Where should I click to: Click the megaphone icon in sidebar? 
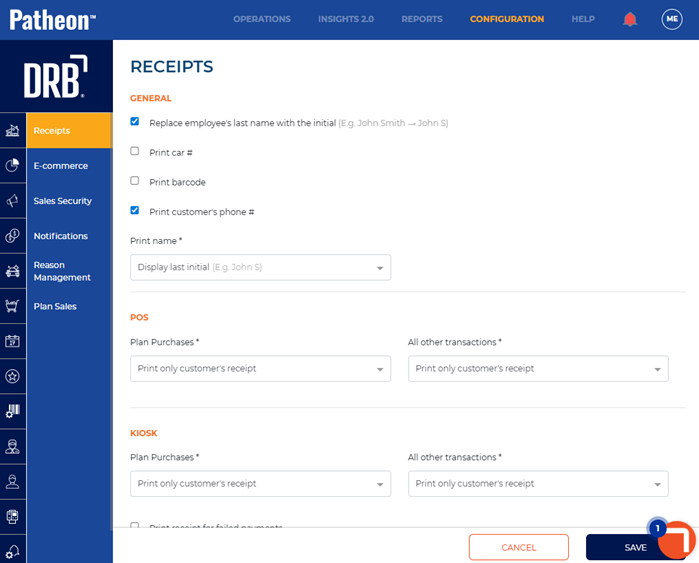tap(13, 201)
